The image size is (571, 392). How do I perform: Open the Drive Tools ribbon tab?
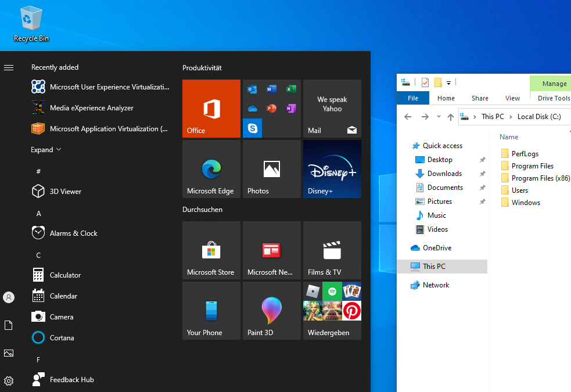coord(554,98)
